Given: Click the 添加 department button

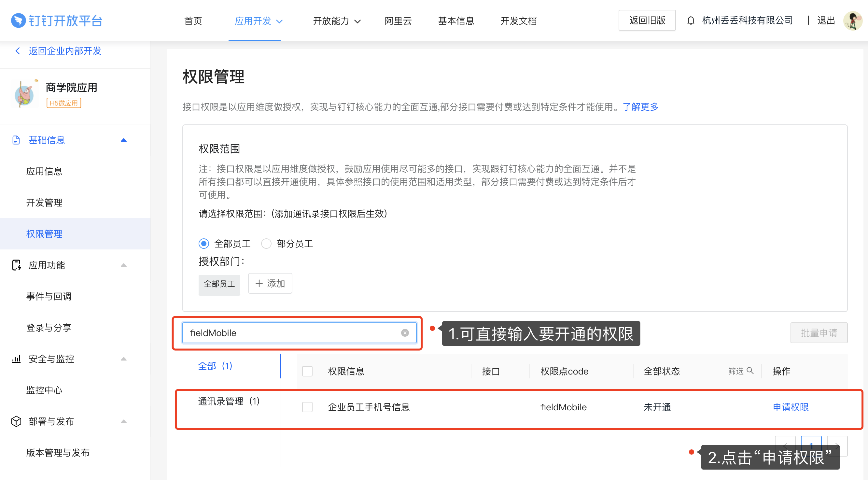Looking at the screenshot, I should 270,284.
